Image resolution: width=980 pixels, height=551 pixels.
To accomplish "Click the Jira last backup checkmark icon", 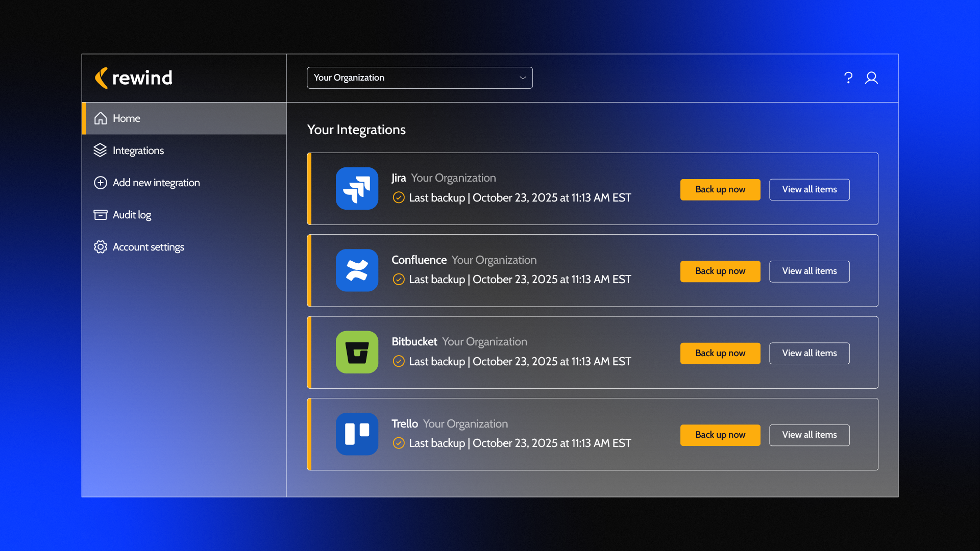I will pos(399,197).
